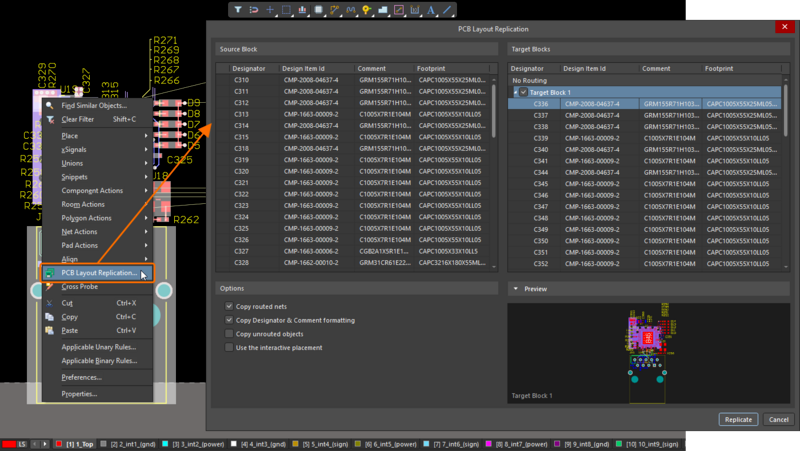Select the Place String text tool
The width and height of the screenshot is (800, 451).
point(431,10)
